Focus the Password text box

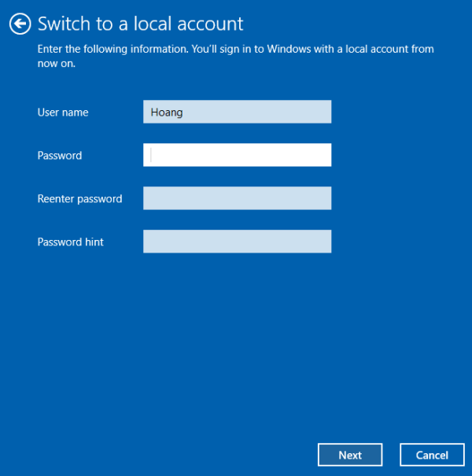pyautogui.click(x=237, y=155)
